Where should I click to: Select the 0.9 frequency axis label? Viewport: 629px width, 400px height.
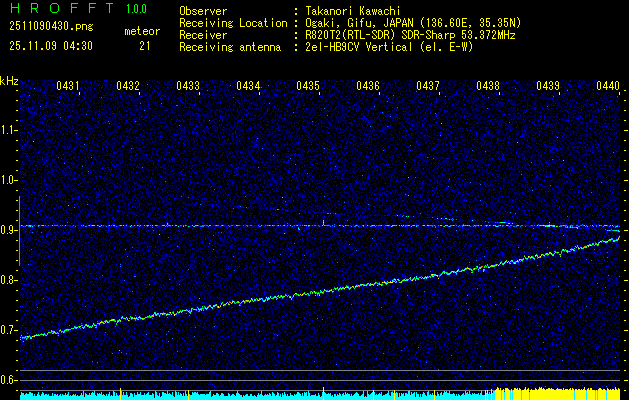(9, 229)
